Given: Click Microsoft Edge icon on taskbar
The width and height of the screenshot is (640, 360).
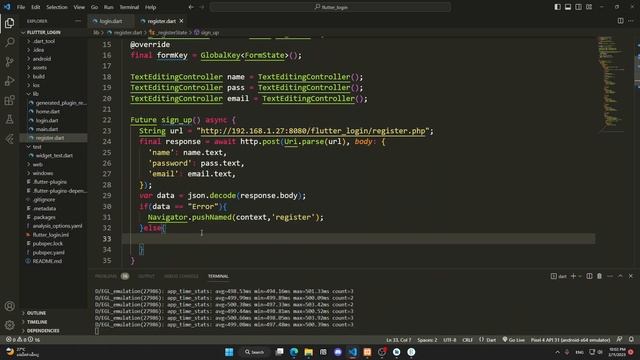Looking at the screenshot, I should (x=294, y=352).
